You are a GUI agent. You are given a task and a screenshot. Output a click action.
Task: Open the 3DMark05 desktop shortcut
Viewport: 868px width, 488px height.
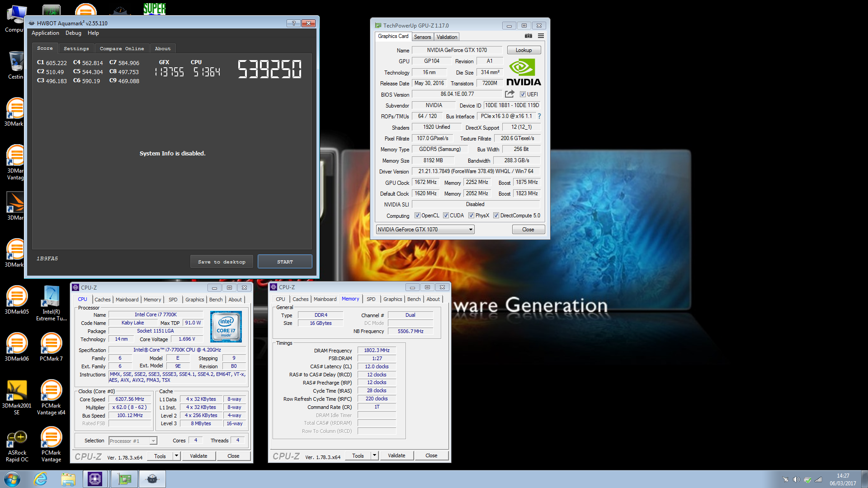17,300
